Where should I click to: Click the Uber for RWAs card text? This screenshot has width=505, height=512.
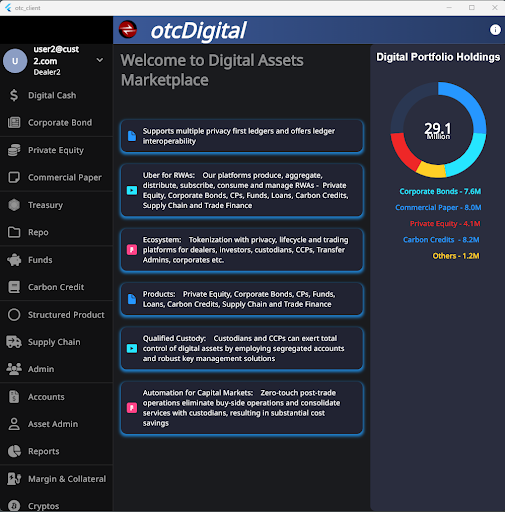[246, 190]
